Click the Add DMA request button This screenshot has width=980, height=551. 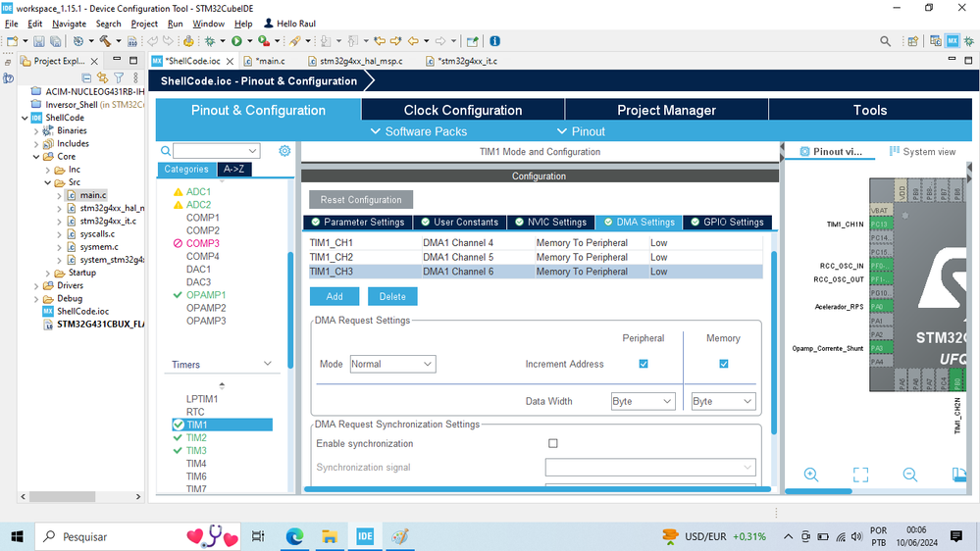335,296
